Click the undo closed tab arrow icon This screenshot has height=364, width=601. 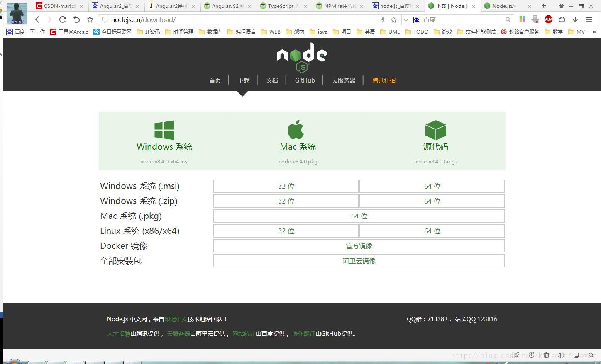(76, 19)
